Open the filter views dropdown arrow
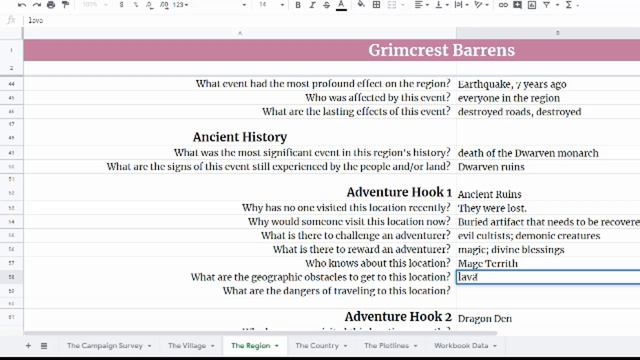Image resolution: width=640 pixels, height=360 pixels. (x=557, y=5)
